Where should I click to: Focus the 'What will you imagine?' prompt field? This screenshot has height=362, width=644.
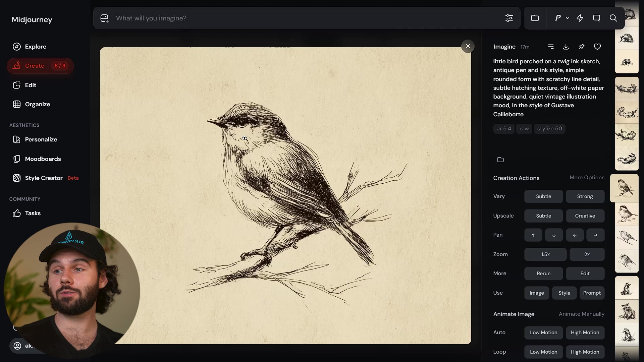pos(307,18)
